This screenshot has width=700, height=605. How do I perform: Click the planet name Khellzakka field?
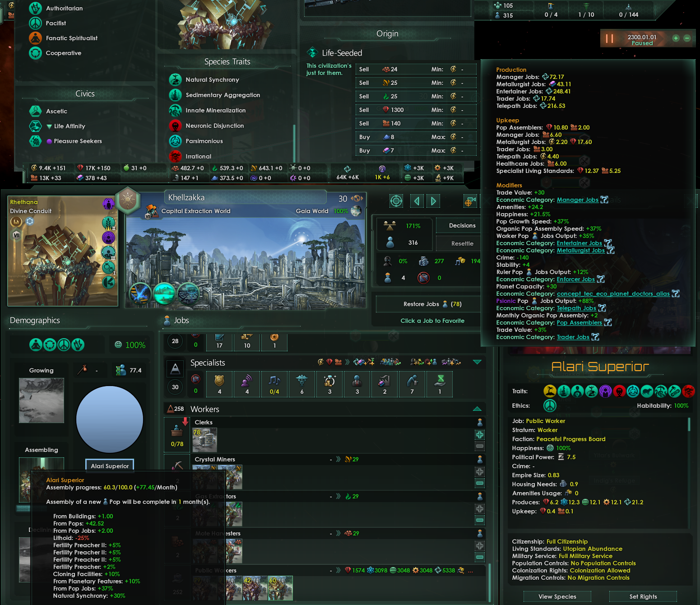[x=245, y=197]
